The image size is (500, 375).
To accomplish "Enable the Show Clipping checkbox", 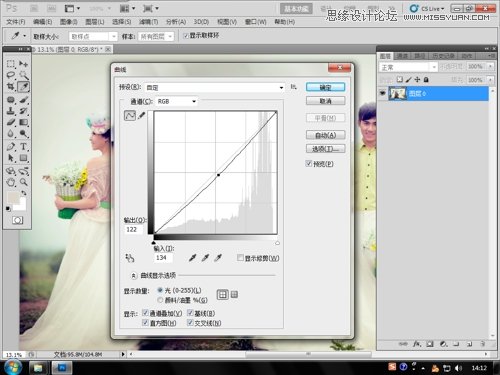I will pyautogui.click(x=240, y=258).
